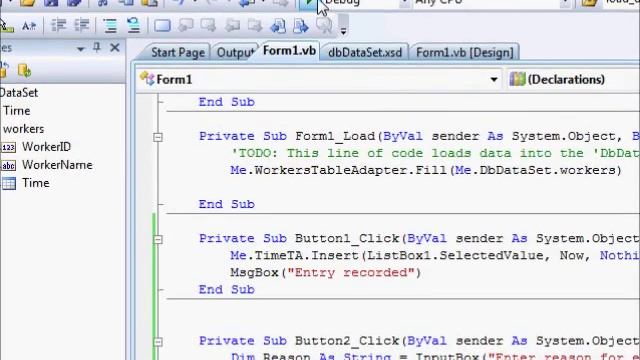Click the Button1_Click method name
Screen dimensions: 640x360
coord(347,238)
